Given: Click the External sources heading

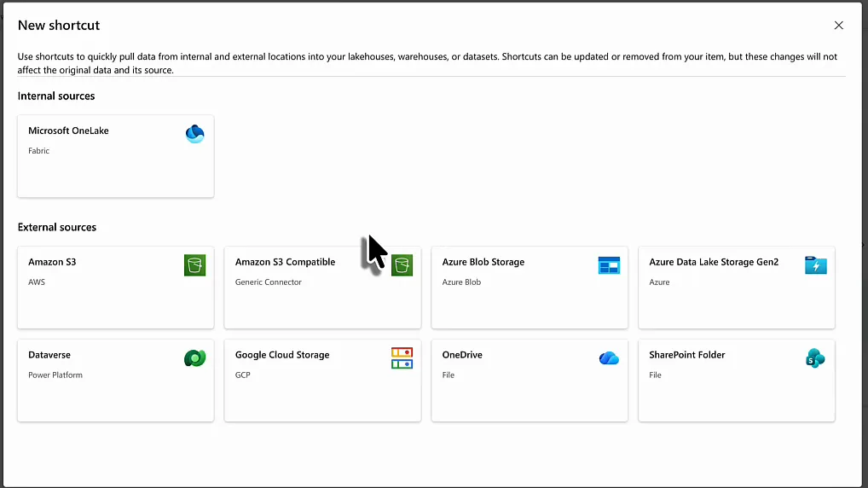Looking at the screenshot, I should (x=57, y=227).
